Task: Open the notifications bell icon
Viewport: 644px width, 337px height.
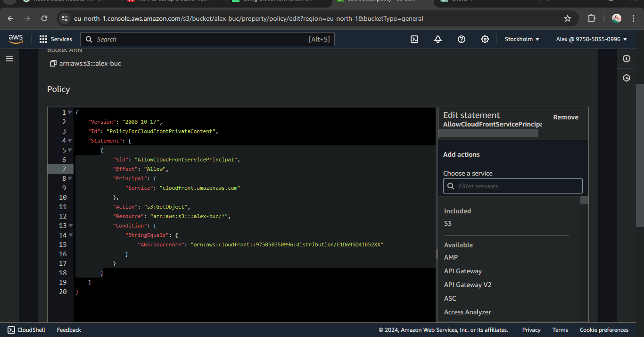Action: (438, 39)
